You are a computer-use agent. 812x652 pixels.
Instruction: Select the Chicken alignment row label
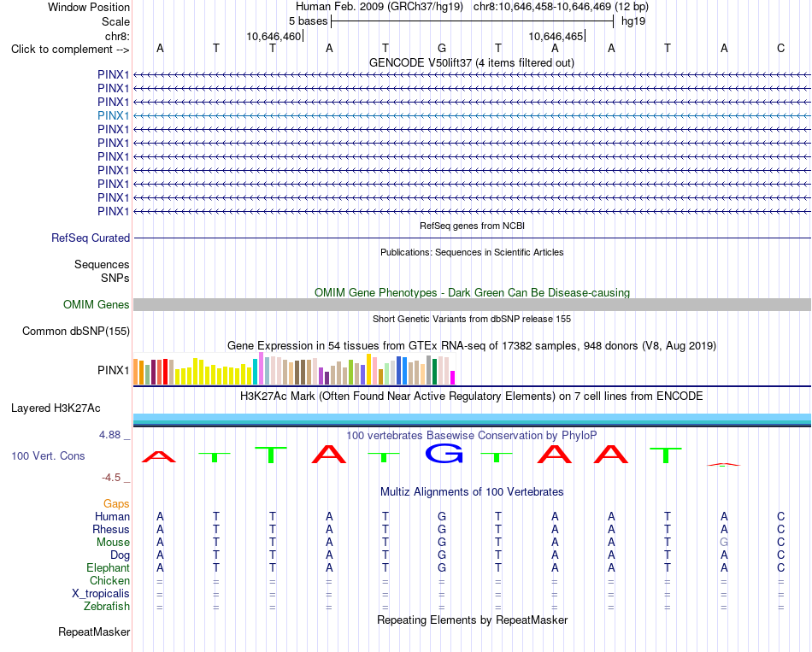click(109, 580)
